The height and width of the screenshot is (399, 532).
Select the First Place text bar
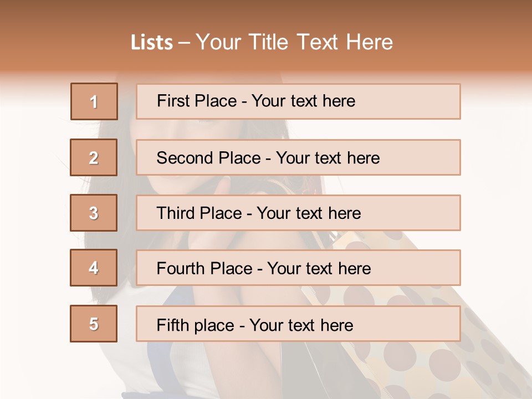click(298, 101)
